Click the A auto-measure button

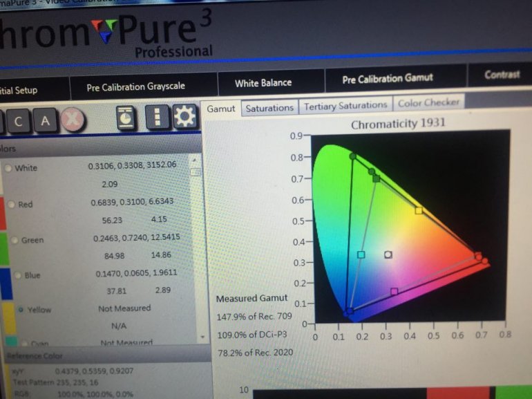tap(45, 122)
